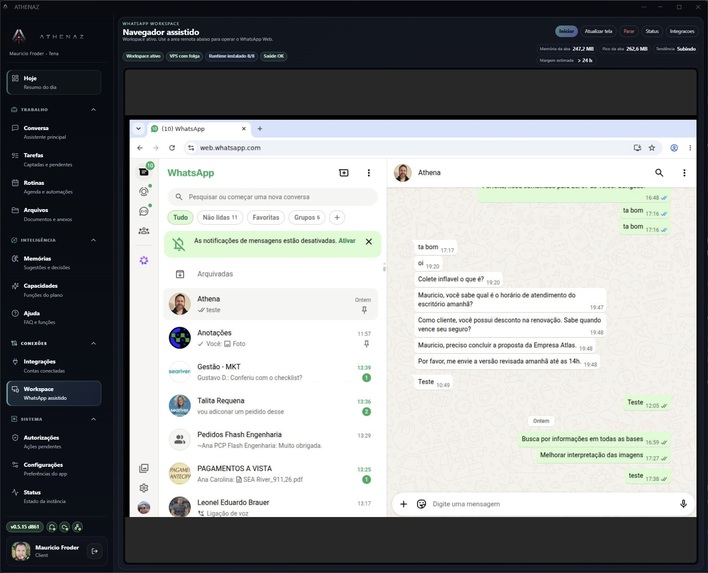Open the emoji picker in message bar
Viewport: 708px width, 573px height.
[x=421, y=504]
